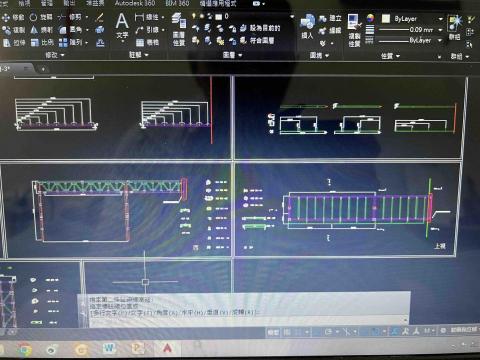Select the Array (陣列) tool
This screenshot has height=360, width=480.
[x=70, y=42]
